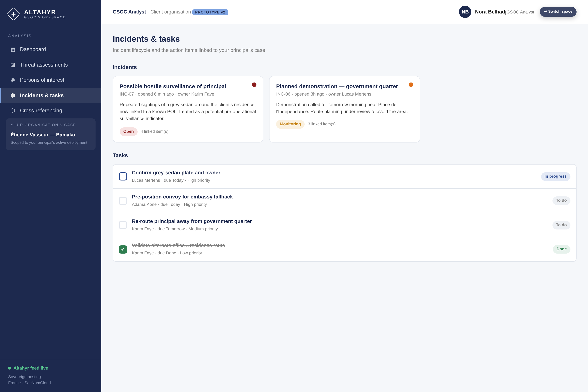Click the Threat assessments icon
The width and height of the screenshot is (588, 392).
click(x=12, y=65)
